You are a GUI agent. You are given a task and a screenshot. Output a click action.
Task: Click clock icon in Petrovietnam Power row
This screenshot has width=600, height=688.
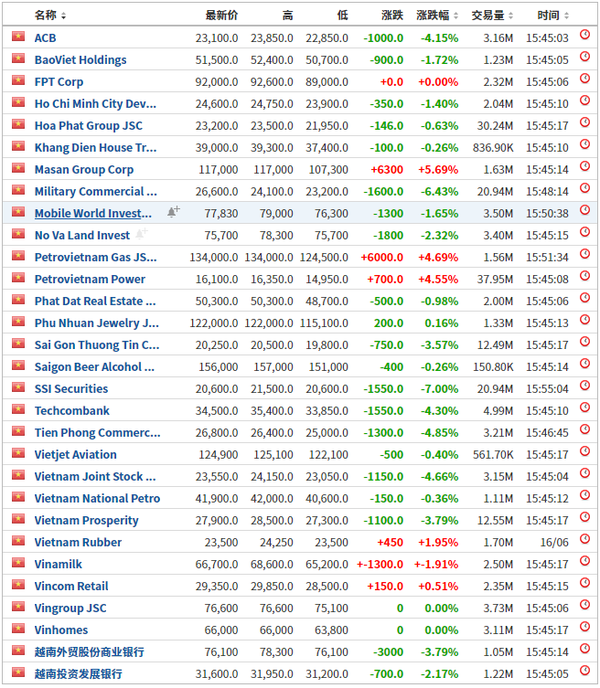click(585, 276)
